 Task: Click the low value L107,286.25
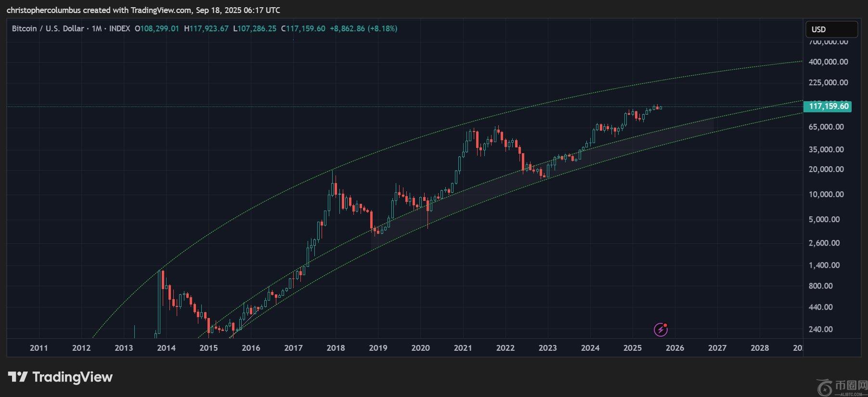(255, 28)
